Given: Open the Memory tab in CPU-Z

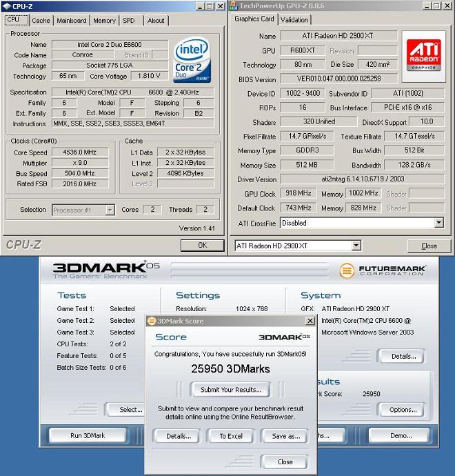Looking at the screenshot, I should (104, 21).
